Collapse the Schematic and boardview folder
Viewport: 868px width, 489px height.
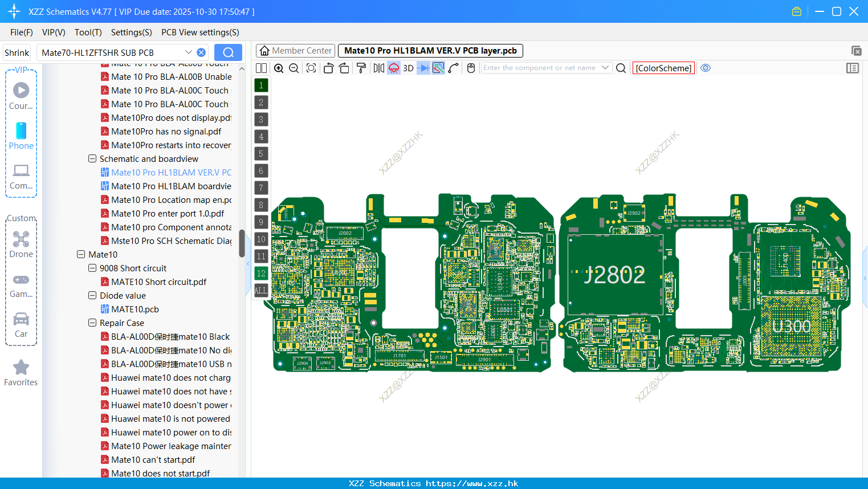pyautogui.click(x=92, y=159)
